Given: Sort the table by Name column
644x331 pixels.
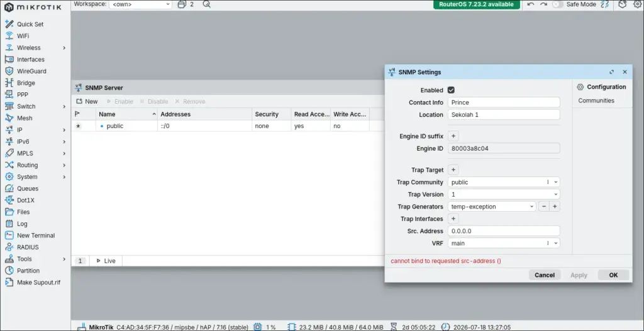Looking at the screenshot, I should tap(127, 114).
